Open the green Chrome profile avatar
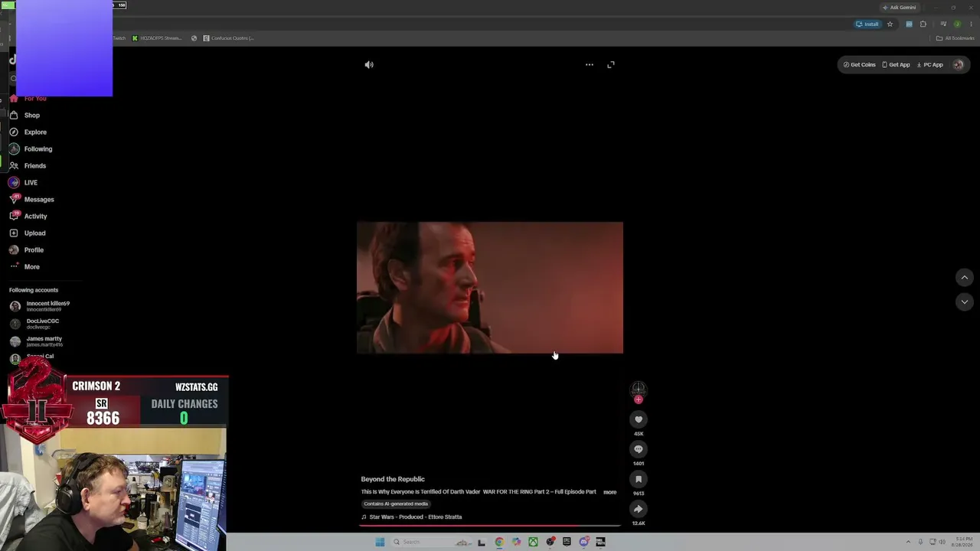The height and width of the screenshot is (551, 980). pos(957,24)
